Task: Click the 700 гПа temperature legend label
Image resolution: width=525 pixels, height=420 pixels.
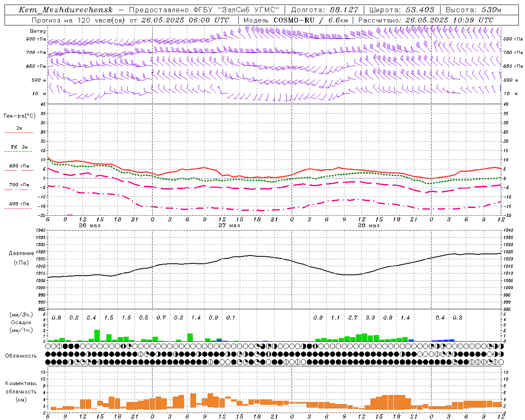Action: [x=19, y=185]
